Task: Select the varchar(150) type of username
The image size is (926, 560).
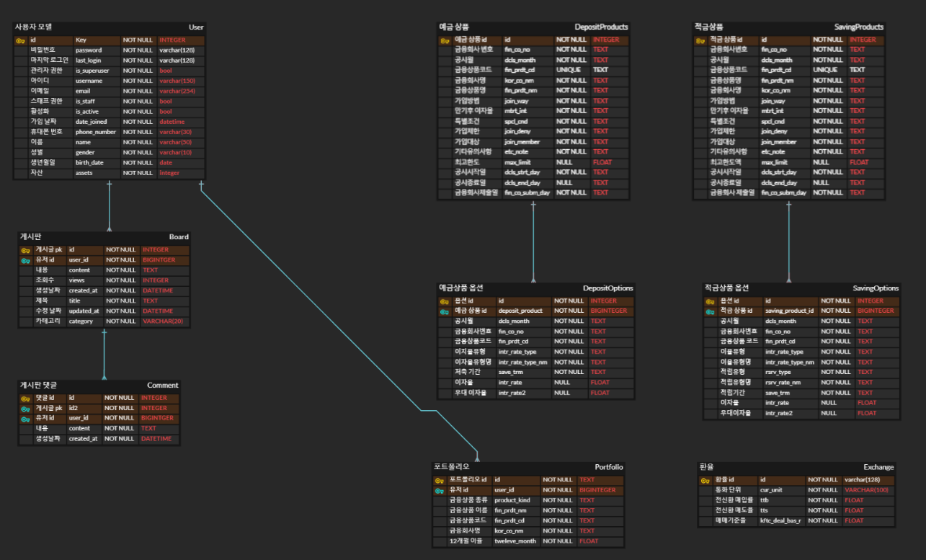Action: (x=177, y=81)
